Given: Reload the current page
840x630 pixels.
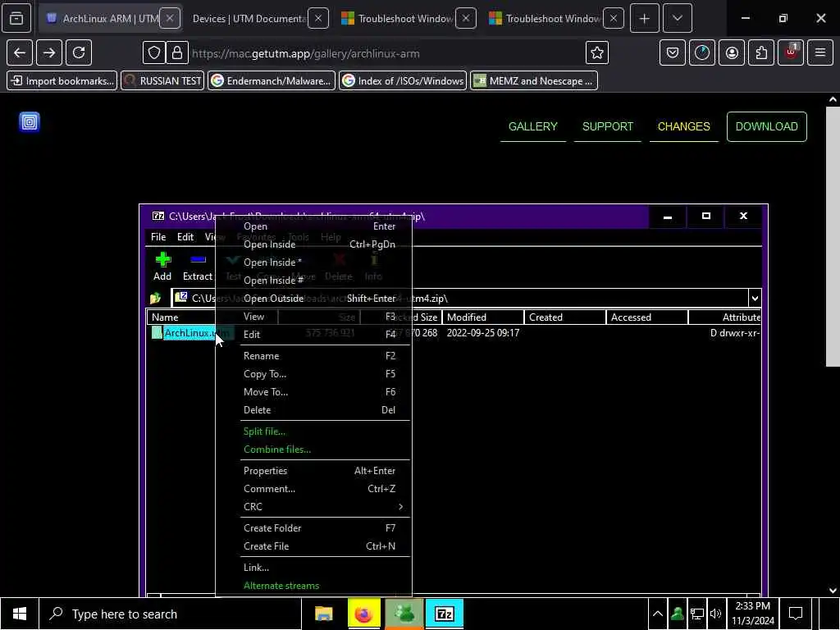Looking at the screenshot, I should tap(79, 52).
